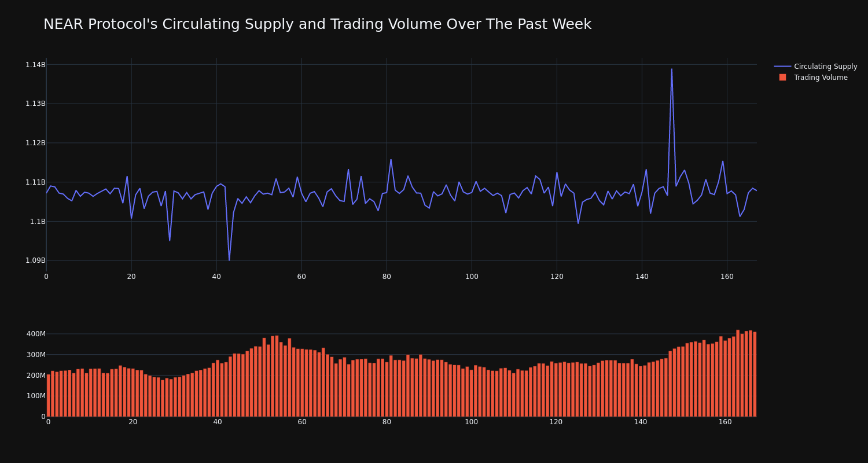Click the 1.14B y-axis label
Image resolution: width=868 pixels, height=463 pixels.
tap(35, 65)
